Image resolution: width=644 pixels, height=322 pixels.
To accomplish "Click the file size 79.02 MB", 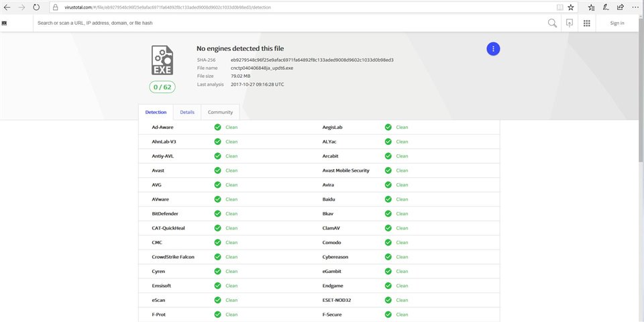I will [241, 76].
